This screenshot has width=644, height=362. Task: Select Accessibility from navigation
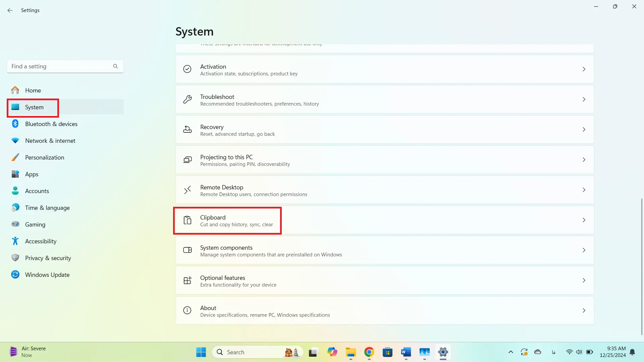41,241
